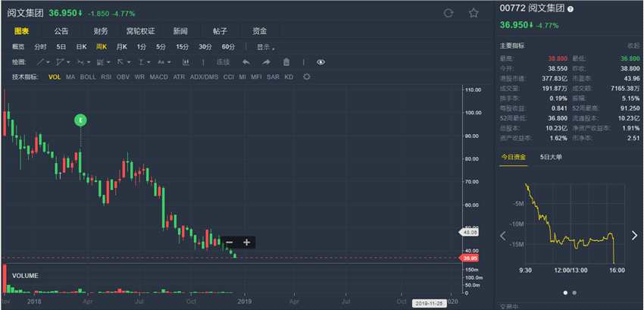Select the first carousel page dot
644x310 pixels.
coord(565,293)
